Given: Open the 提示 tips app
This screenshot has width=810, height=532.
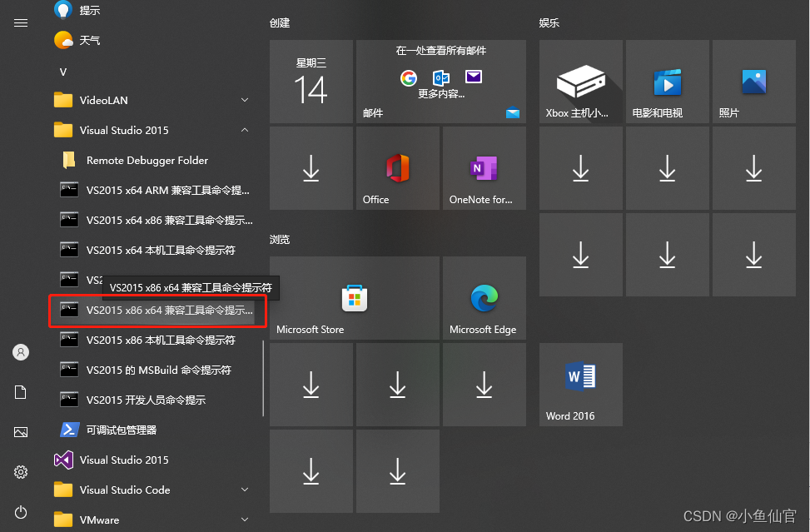Looking at the screenshot, I should 155,10.
